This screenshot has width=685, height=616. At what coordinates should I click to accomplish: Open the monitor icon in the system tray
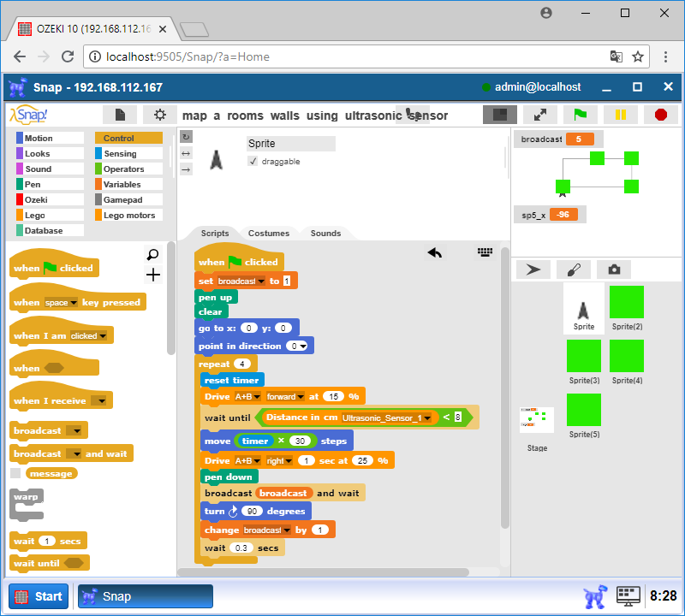coord(628,596)
